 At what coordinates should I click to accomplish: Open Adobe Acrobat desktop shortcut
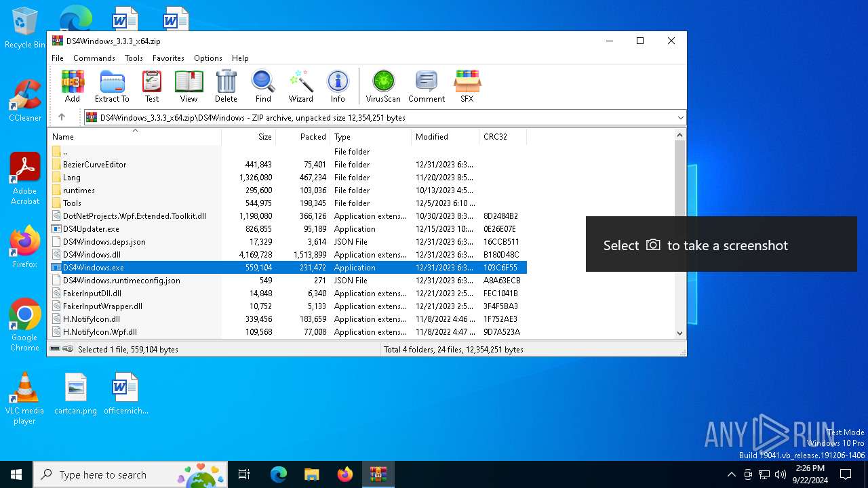(x=25, y=179)
